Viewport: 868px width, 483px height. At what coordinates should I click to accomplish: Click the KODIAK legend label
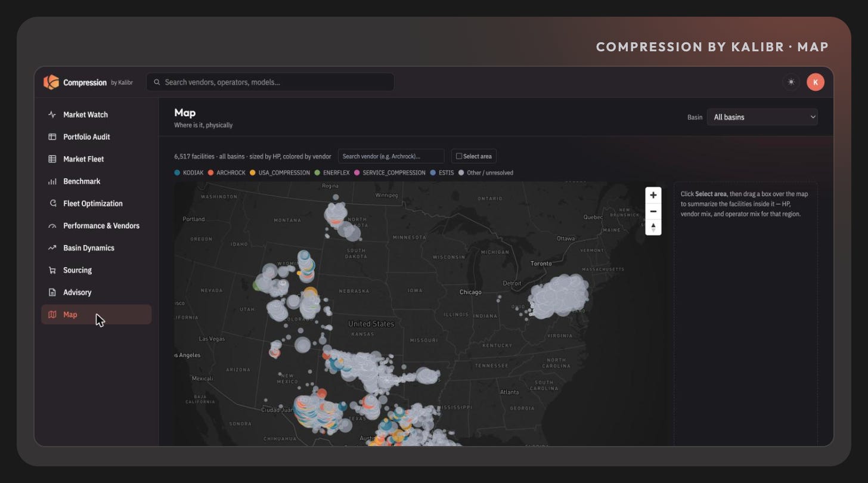pos(193,173)
